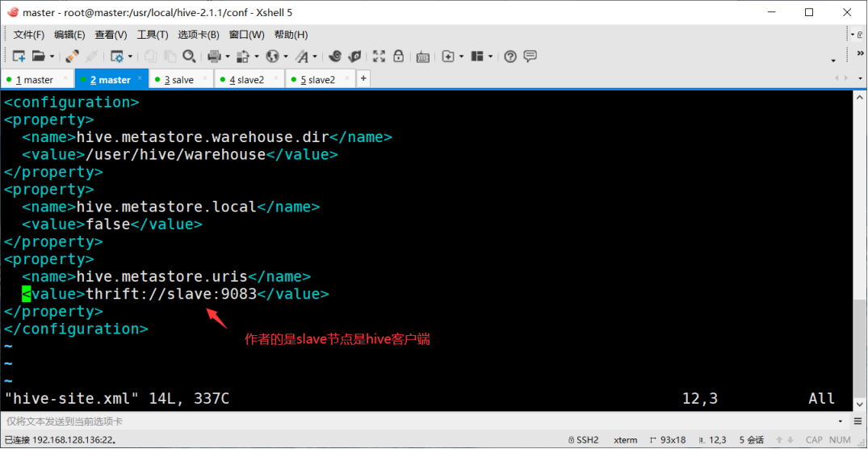Toggle full screen mode icon
The width and height of the screenshot is (868, 449).
point(379,56)
